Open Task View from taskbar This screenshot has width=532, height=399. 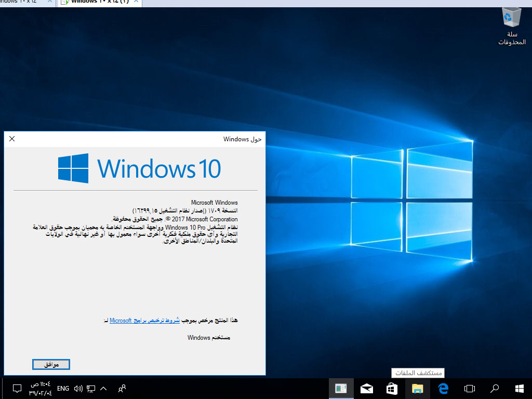pos(469,389)
